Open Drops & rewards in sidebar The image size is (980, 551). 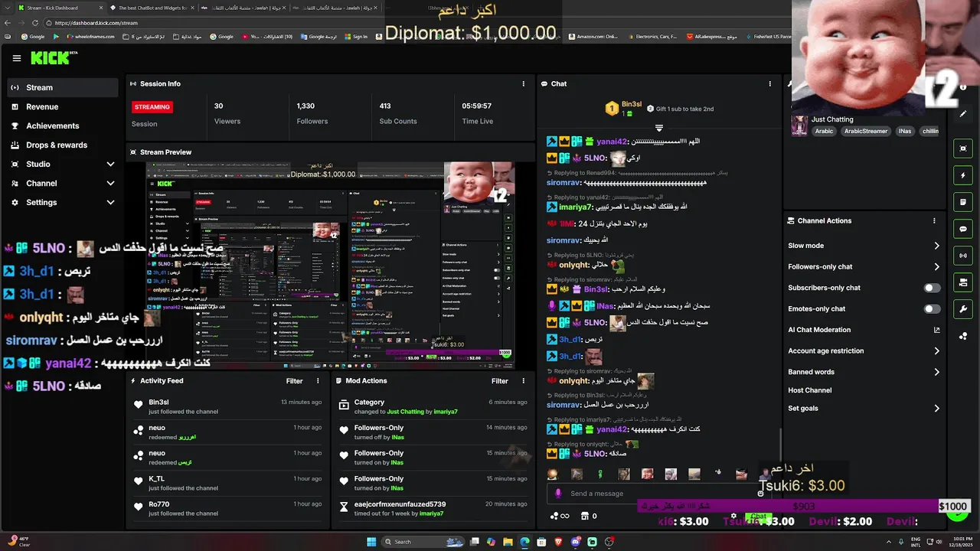[x=63, y=145]
